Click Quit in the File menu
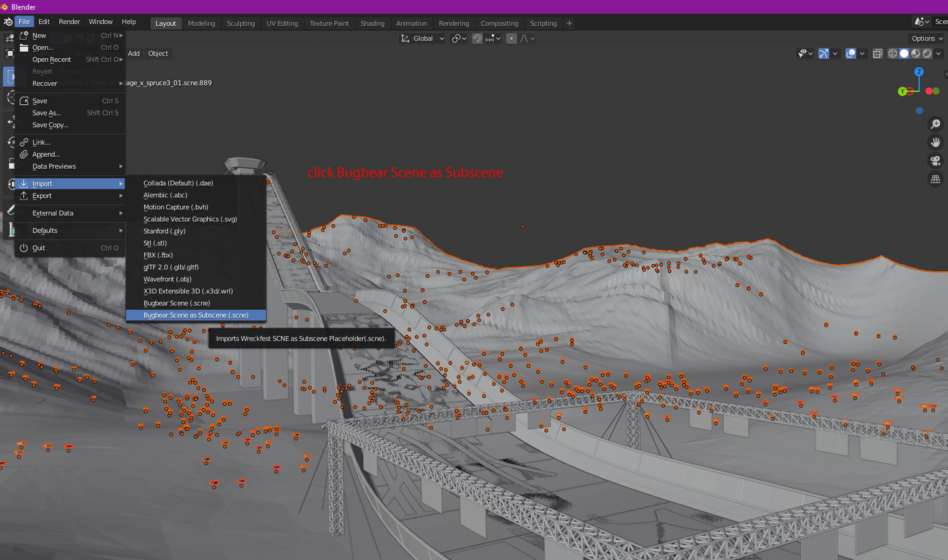Image resolution: width=948 pixels, height=560 pixels. pyautogui.click(x=70, y=248)
